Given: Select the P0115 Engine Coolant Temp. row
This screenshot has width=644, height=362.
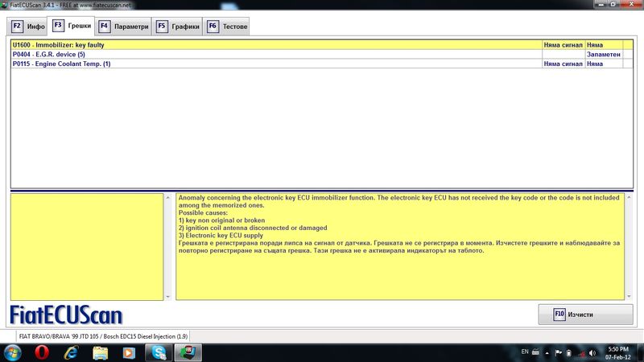Looking at the screenshot, I should point(321,64).
